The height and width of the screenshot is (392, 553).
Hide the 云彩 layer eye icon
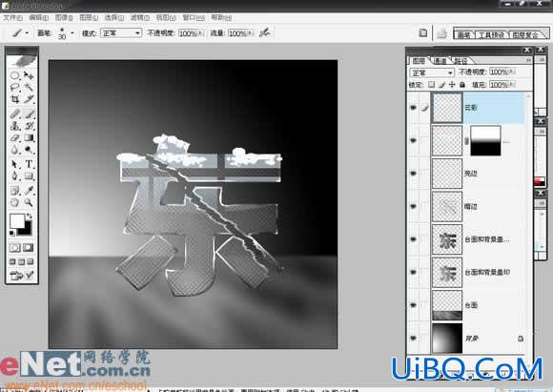click(413, 108)
